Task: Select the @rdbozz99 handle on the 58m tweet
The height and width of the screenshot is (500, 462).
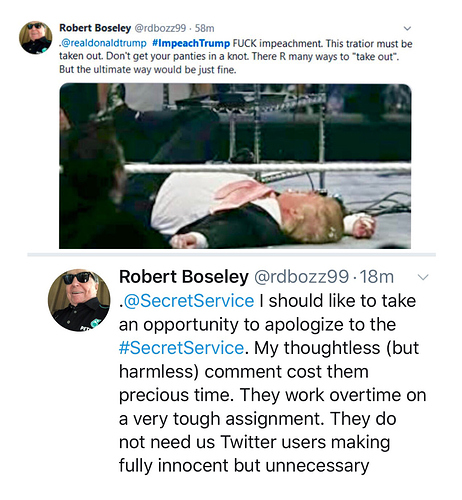Action: [x=160, y=28]
